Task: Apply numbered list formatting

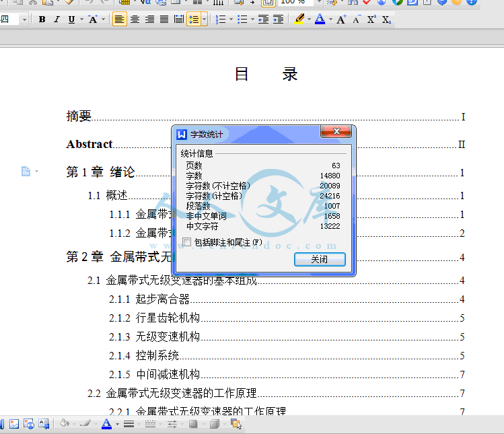Action: [x=221, y=20]
